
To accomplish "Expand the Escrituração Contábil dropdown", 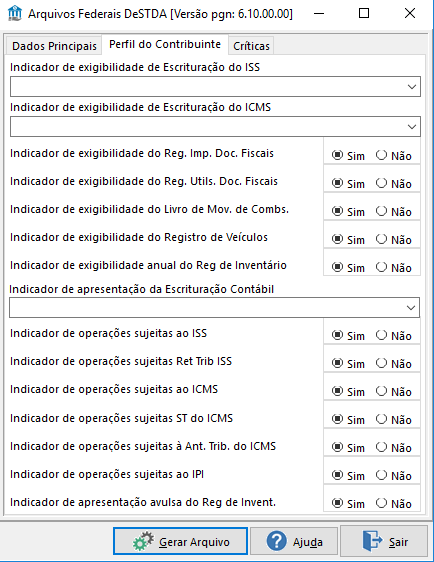I will click(x=411, y=308).
